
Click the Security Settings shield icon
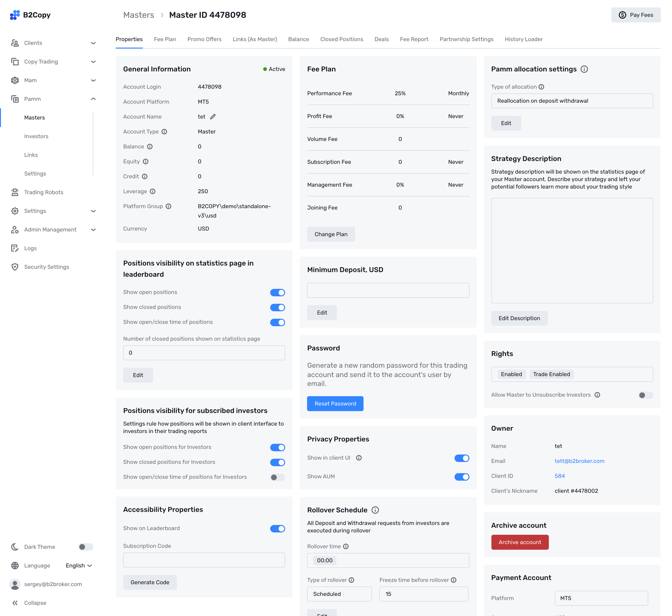point(15,267)
